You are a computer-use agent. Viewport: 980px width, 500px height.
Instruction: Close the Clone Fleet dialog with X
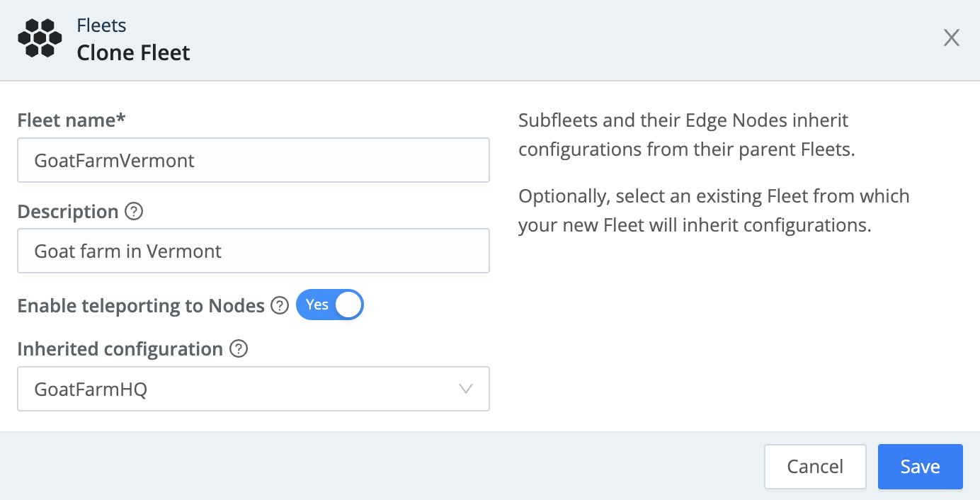click(951, 38)
